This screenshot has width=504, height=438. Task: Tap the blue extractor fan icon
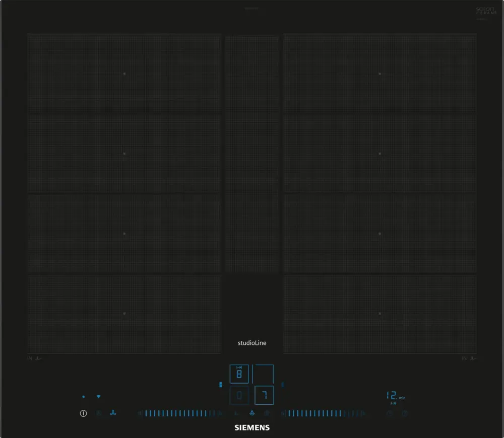[x=113, y=413]
